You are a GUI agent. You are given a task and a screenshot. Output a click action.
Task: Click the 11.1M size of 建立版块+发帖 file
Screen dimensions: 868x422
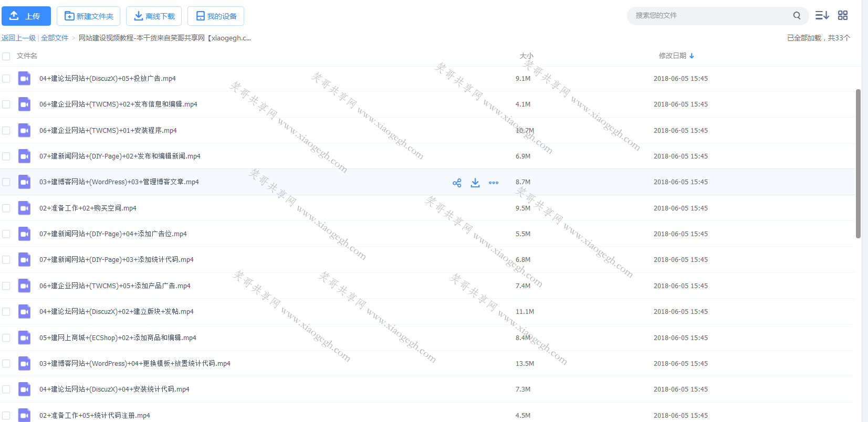(525, 312)
